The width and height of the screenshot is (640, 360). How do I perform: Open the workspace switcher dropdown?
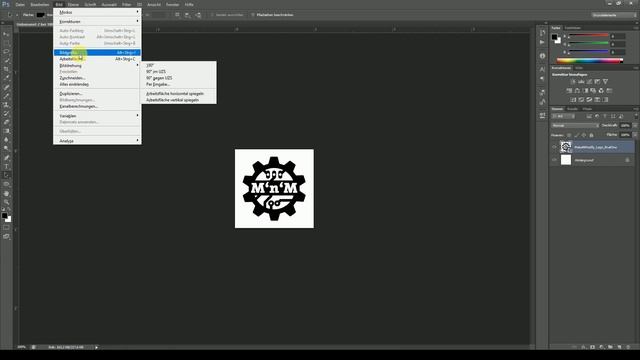613,15
